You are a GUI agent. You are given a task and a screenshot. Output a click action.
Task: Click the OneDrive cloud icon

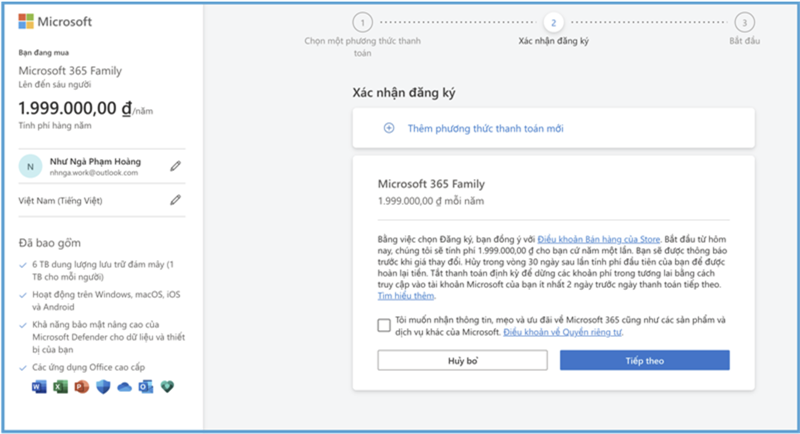point(124,388)
